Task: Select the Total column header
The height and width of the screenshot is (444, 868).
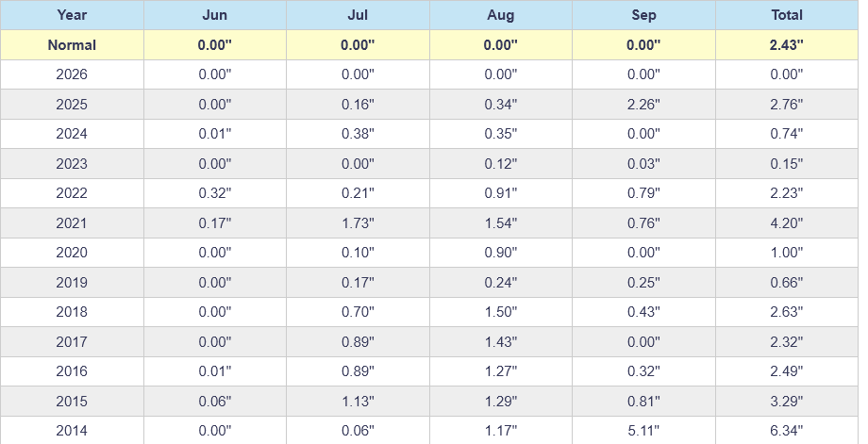Action: coord(787,15)
